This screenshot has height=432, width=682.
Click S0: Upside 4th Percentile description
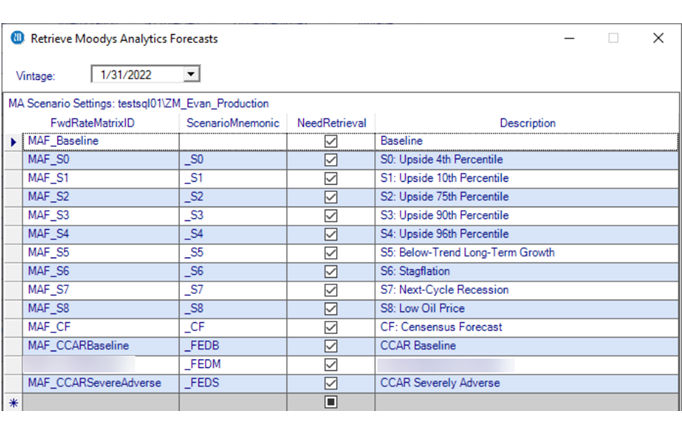pyautogui.click(x=527, y=160)
